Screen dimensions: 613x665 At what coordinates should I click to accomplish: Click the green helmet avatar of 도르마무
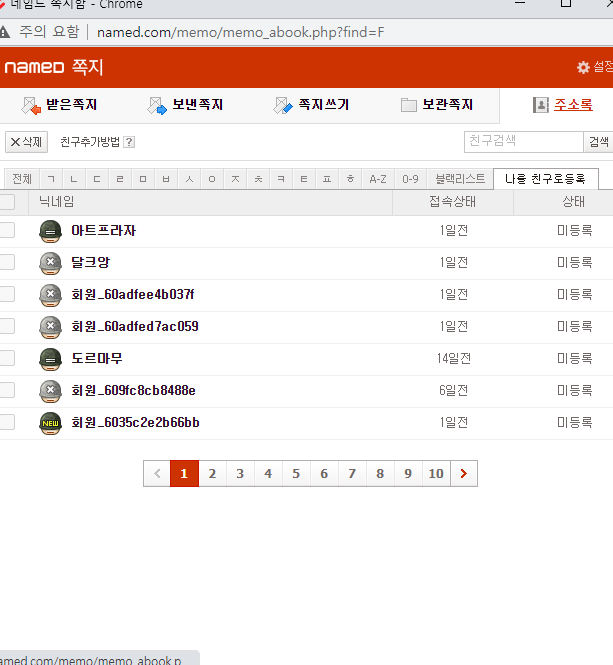point(50,359)
